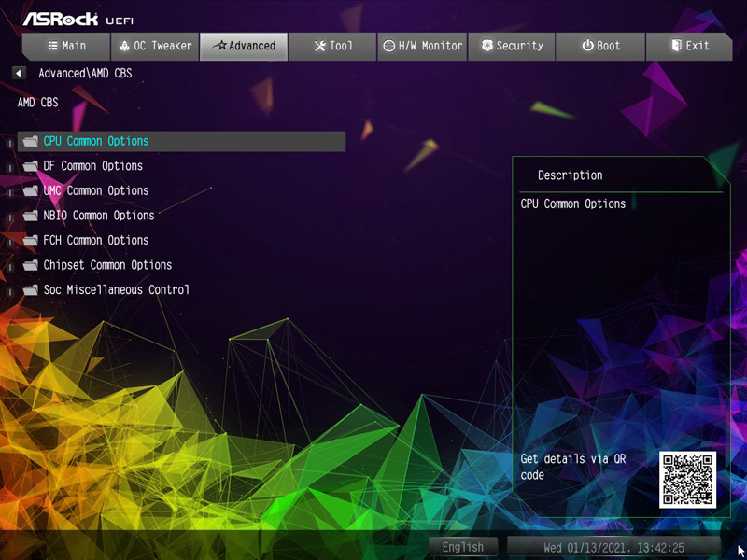
Task: Click the folder icon for CPU Common Options
Action: click(31, 142)
